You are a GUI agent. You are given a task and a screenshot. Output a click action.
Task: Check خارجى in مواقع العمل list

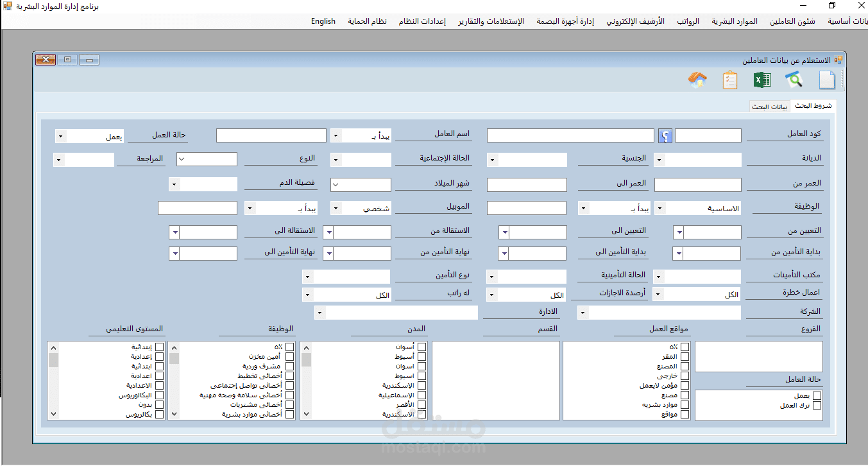(x=685, y=376)
